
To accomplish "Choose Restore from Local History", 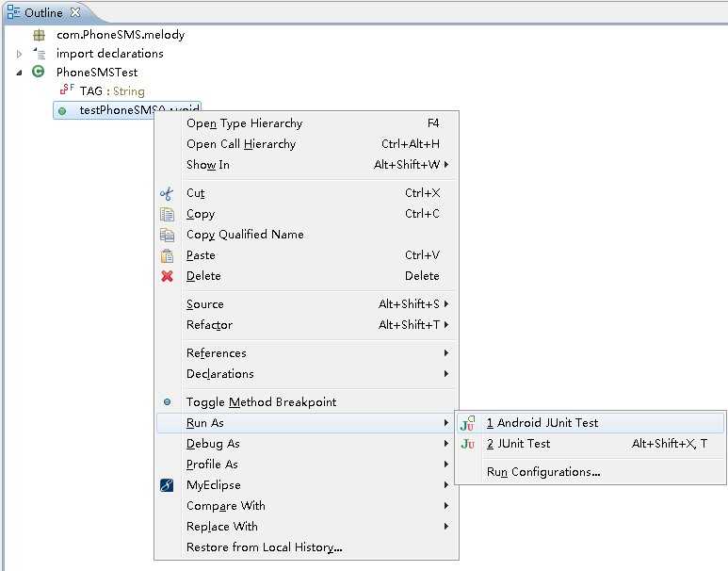I will tap(306, 547).
